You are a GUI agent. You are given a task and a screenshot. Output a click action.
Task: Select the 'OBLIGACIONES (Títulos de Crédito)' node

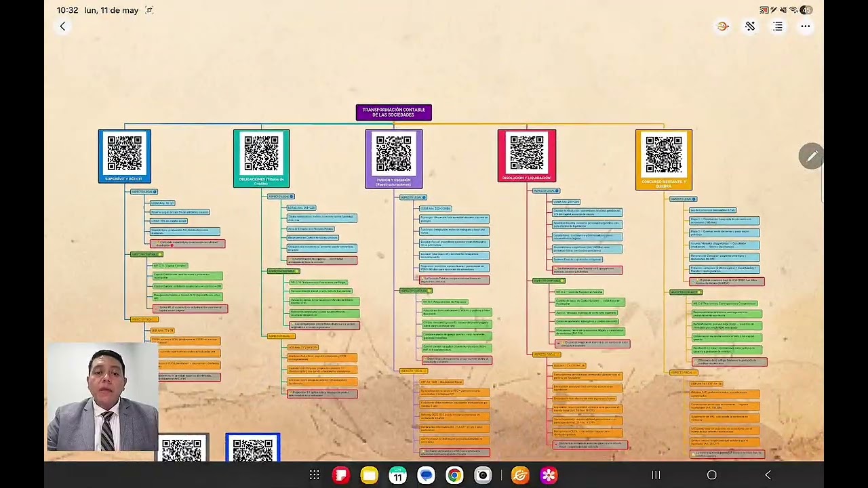pyautogui.click(x=261, y=159)
